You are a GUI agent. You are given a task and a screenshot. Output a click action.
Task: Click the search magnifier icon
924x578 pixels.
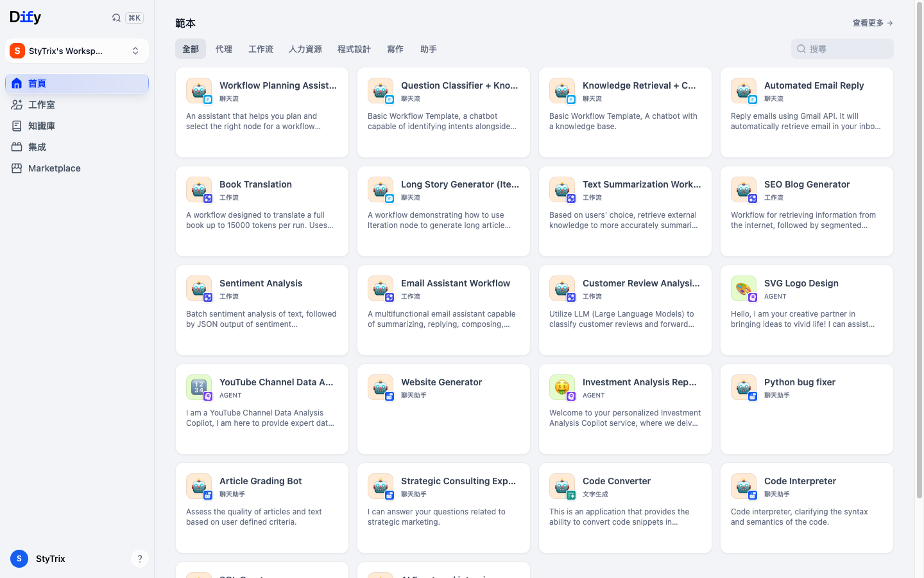[801, 49]
